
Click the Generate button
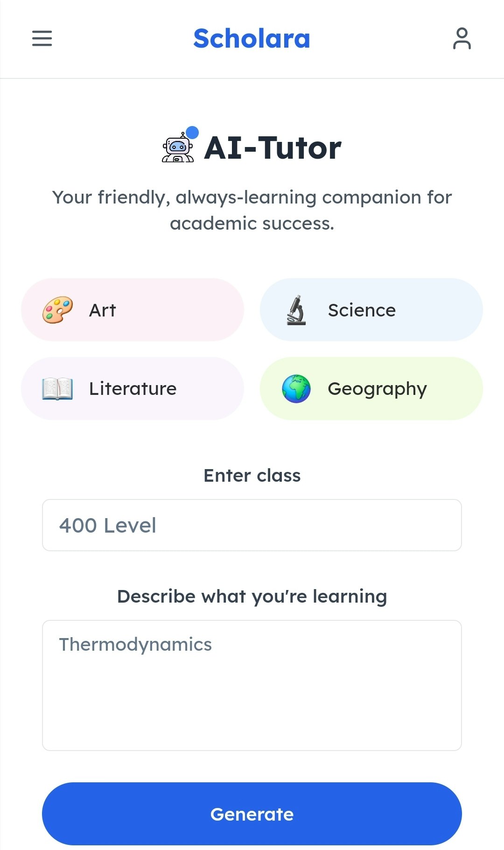(x=252, y=814)
